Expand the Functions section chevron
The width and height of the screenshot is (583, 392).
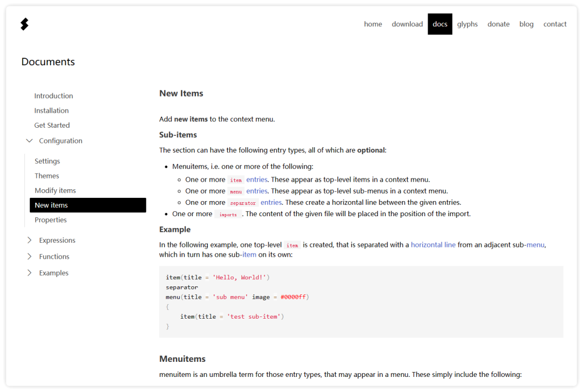point(29,257)
